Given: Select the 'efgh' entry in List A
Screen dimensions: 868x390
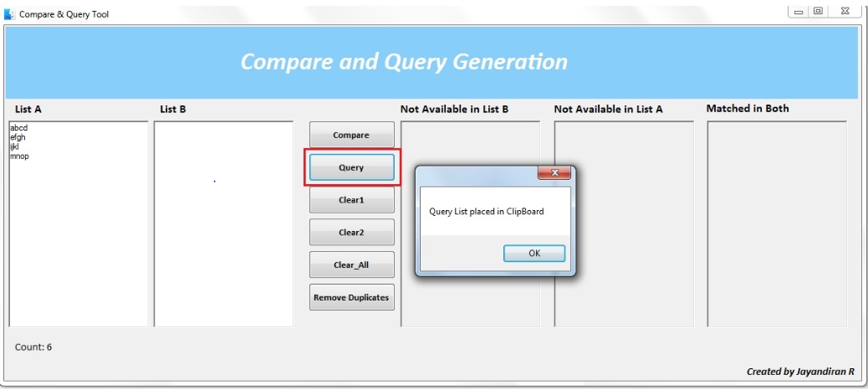Looking at the screenshot, I should coord(18,137).
